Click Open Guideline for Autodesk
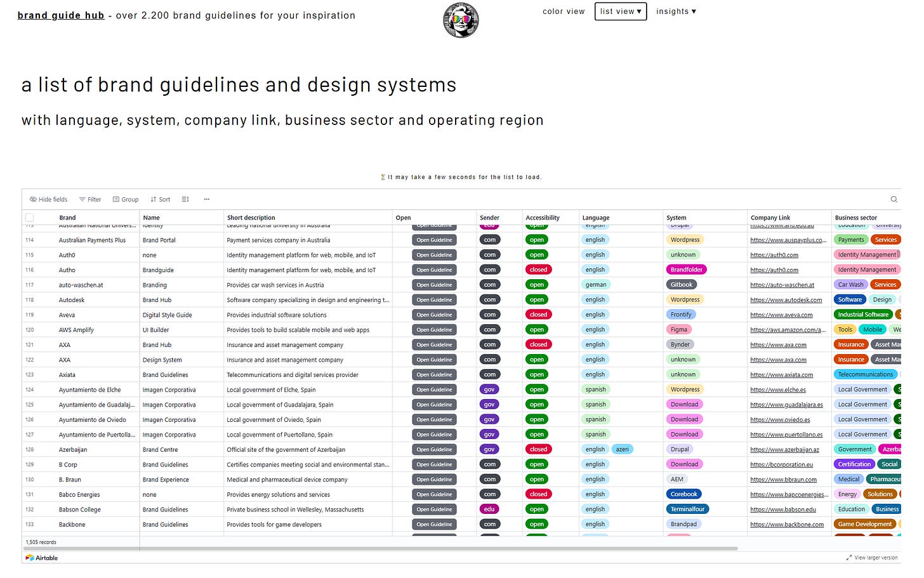Screen dimensions: 924x578 434,299
